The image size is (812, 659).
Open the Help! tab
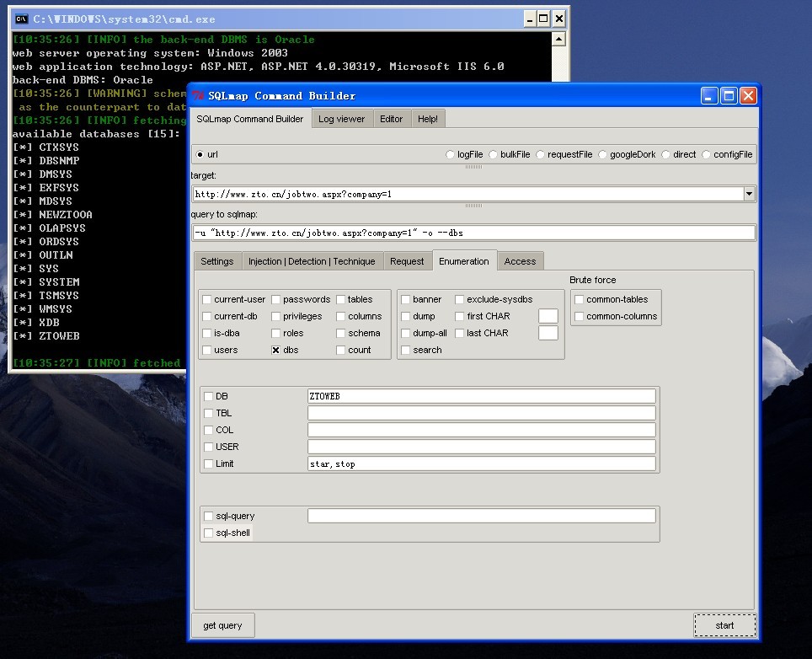pyautogui.click(x=428, y=119)
